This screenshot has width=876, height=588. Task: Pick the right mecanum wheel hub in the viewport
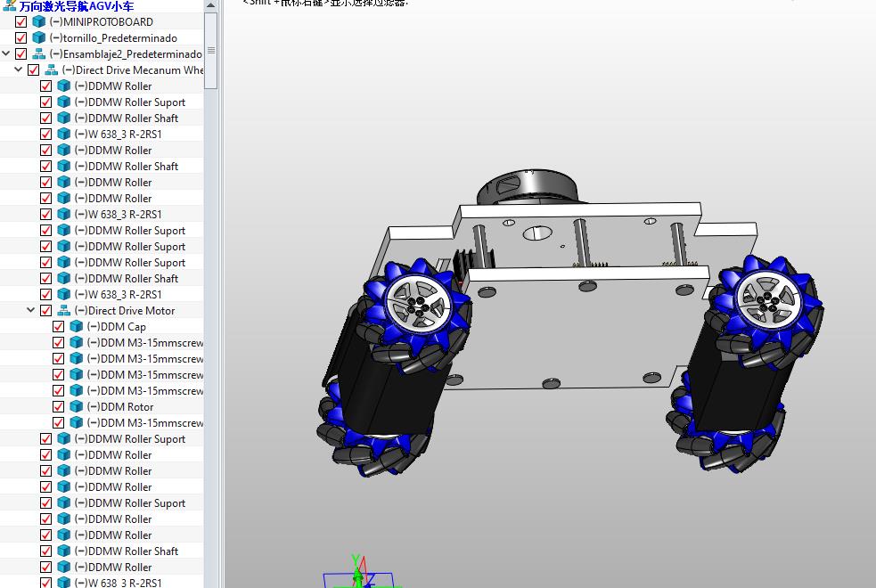pyautogui.click(x=769, y=301)
